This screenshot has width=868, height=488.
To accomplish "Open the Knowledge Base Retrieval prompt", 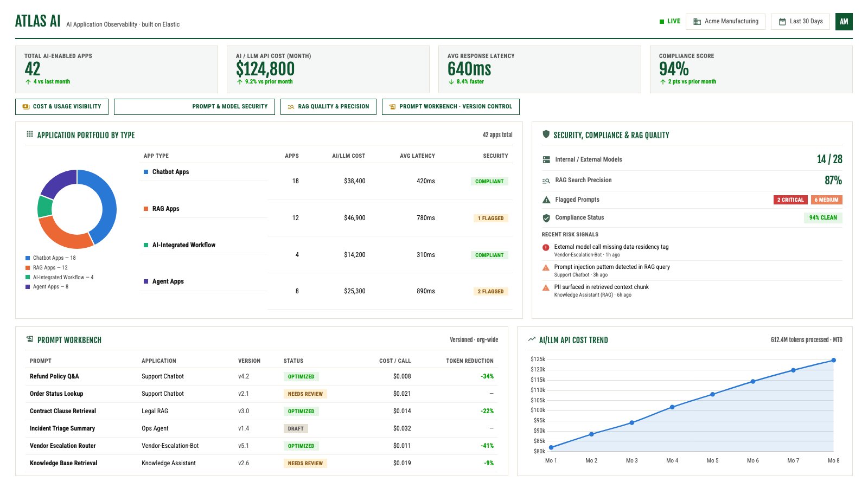I will (x=63, y=463).
